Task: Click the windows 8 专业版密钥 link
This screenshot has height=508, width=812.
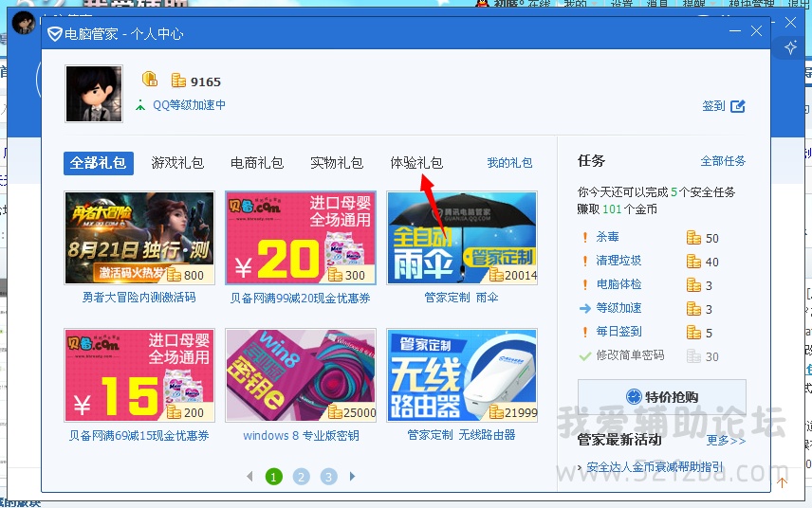Action: tap(301, 436)
